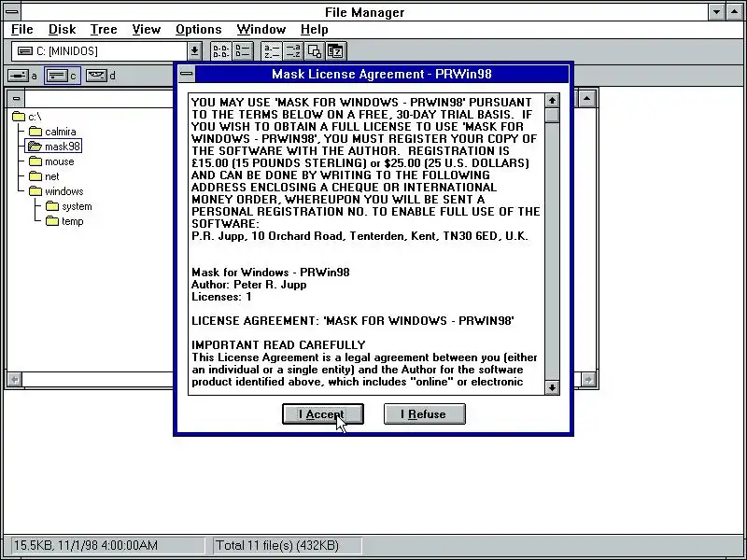Open the Tree menu
Image resolution: width=747 pixels, height=560 pixels.
coord(104,30)
